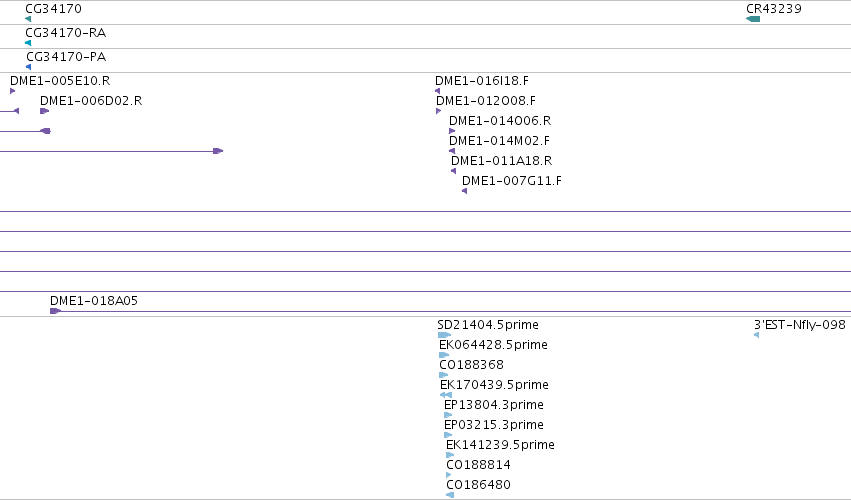Select the EP03215.3prime arrow glyph
Viewport: 851px width, 500px height.
pyautogui.click(x=448, y=435)
